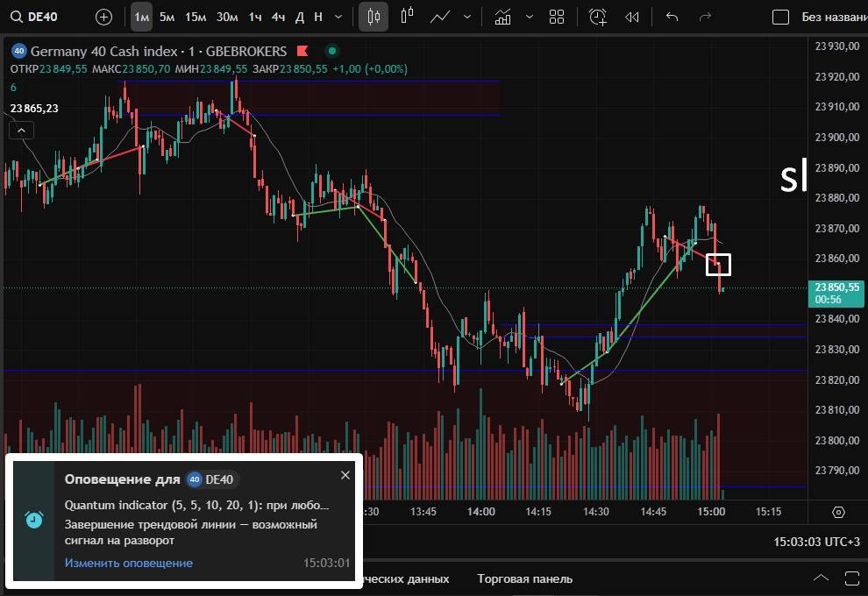This screenshot has width=868, height=596.
Task: Click the add symbol plus icon
Action: click(103, 17)
